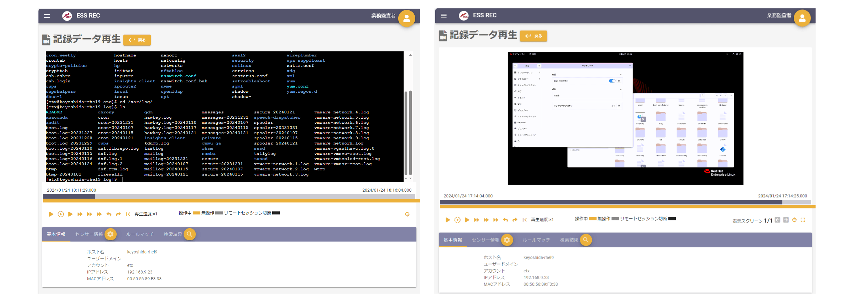Image resolution: width=868 pixels, height=302 pixels.
Task: Enter fullscreen mode in the right player
Action: pyautogui.click(x=803, y=220)
